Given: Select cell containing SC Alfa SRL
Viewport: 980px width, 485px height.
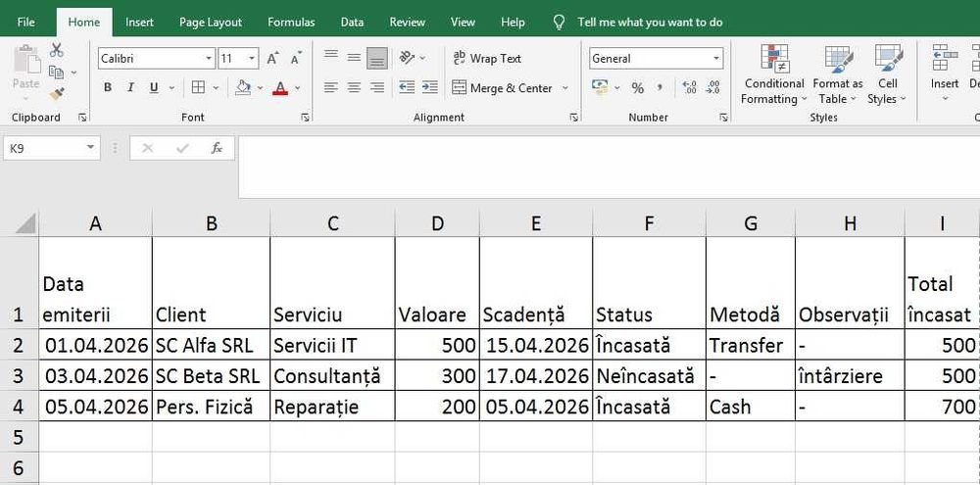Looking at the screenshot, I should tap(212, 345).
